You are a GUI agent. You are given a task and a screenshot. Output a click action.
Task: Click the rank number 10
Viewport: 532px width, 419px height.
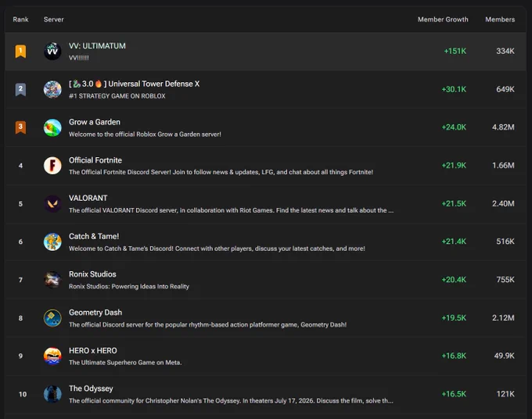tap(23, 394)
